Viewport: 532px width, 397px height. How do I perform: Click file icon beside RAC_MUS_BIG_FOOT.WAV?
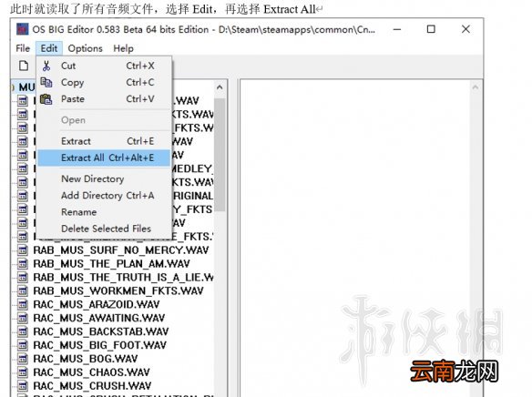[x=23, y=345]
